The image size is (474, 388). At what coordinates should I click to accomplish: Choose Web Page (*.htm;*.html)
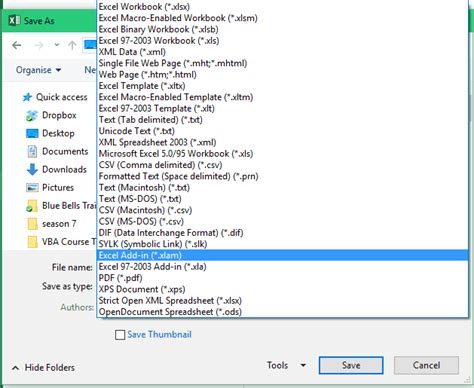coord(282,75)
